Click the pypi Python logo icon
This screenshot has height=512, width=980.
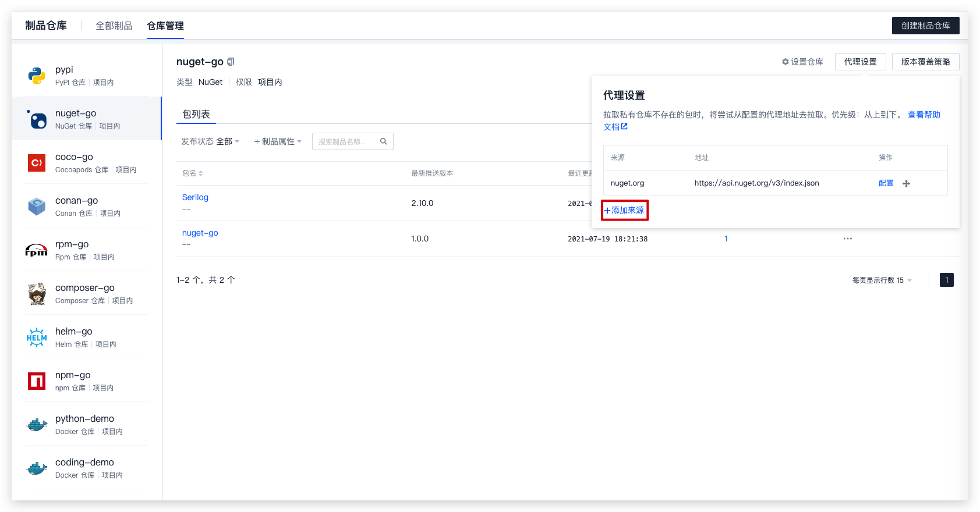pos(37,76)
